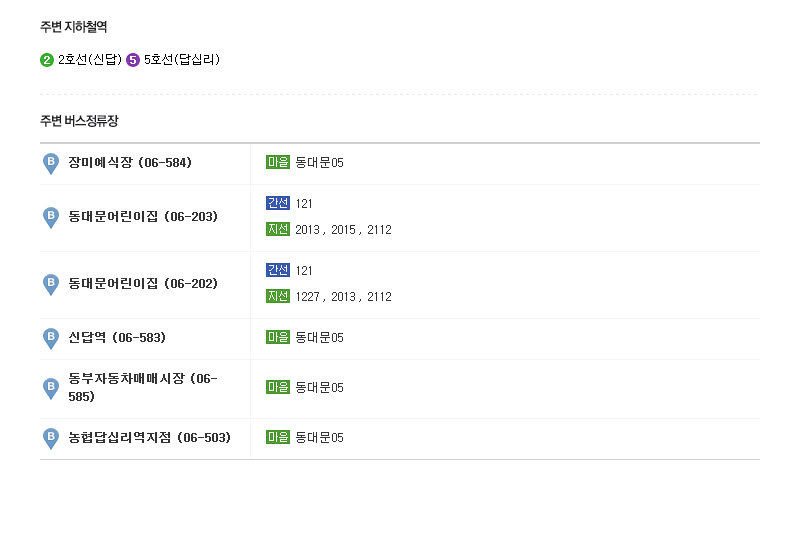Click bus pin icon for 신답역 stop
The height and width of the screenshot is (546, 800).
point(51,338)
